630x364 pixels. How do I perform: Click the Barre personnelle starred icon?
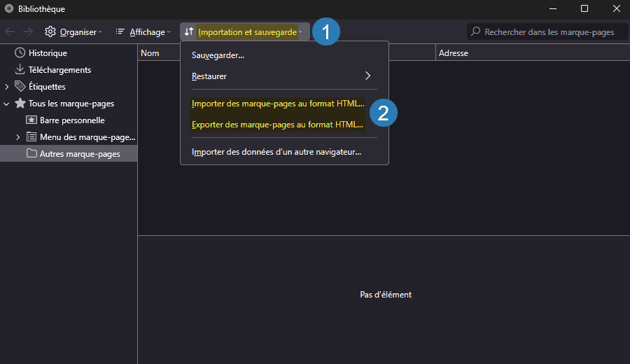coord(31,120)
